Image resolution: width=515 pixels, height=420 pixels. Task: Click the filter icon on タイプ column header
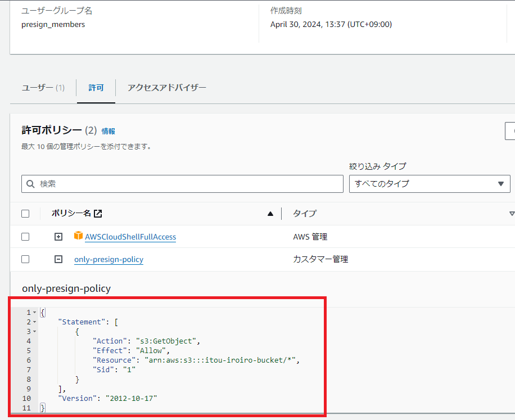tap(512, 213)
